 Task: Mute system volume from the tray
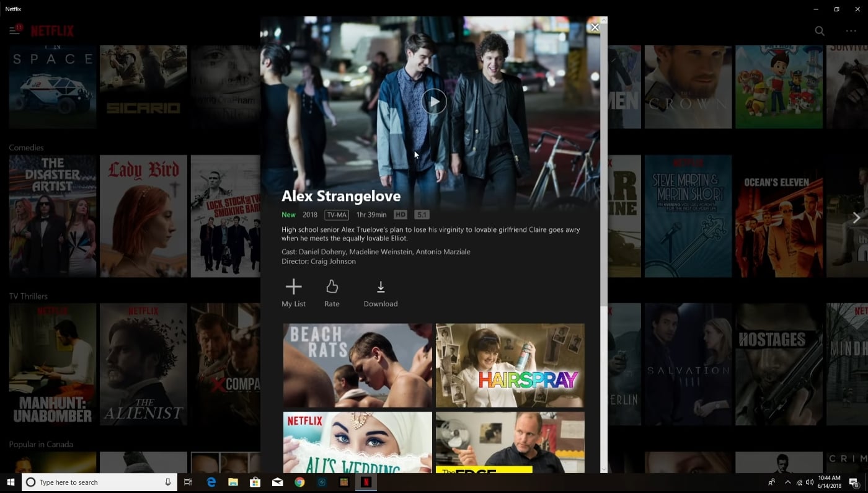809,482
